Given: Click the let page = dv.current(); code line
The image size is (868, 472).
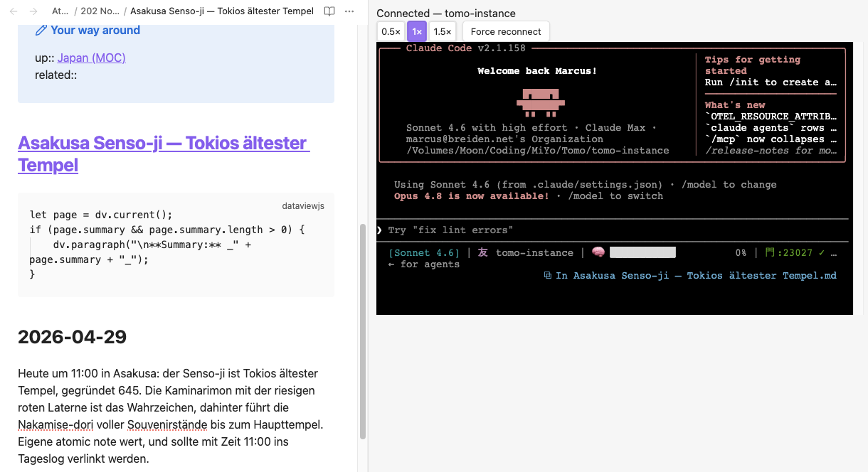Looking at the screenshot, I should 101,215.
